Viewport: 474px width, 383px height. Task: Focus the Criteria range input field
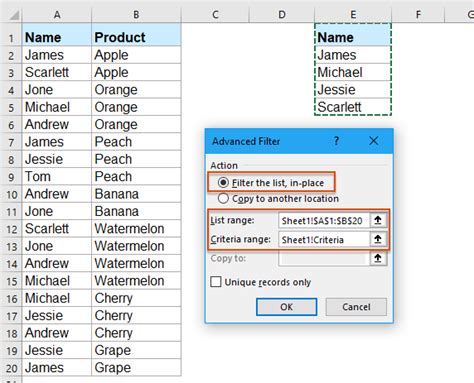(324, 240)
